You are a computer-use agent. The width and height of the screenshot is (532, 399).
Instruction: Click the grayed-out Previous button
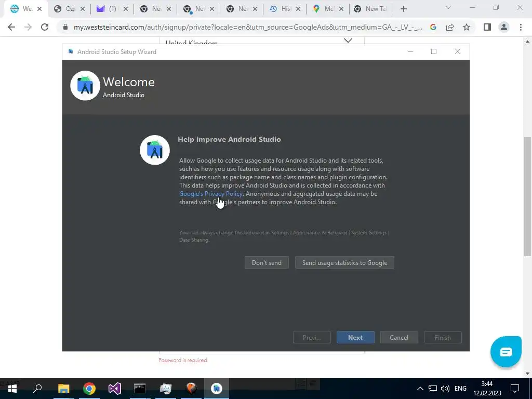pos(312,338)
